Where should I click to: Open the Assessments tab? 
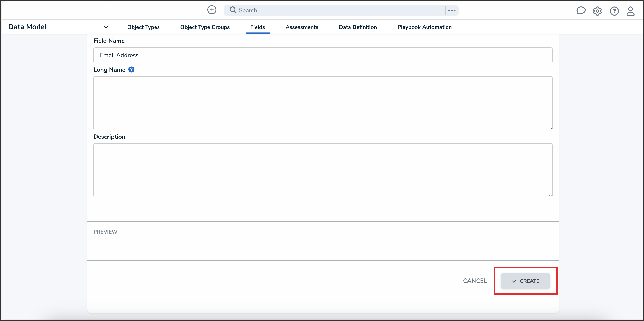tap(302, 27)
